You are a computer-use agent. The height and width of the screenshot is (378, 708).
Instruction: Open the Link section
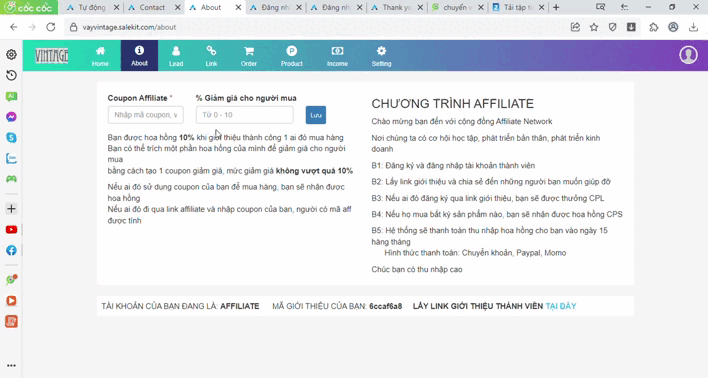coord(211,56)
